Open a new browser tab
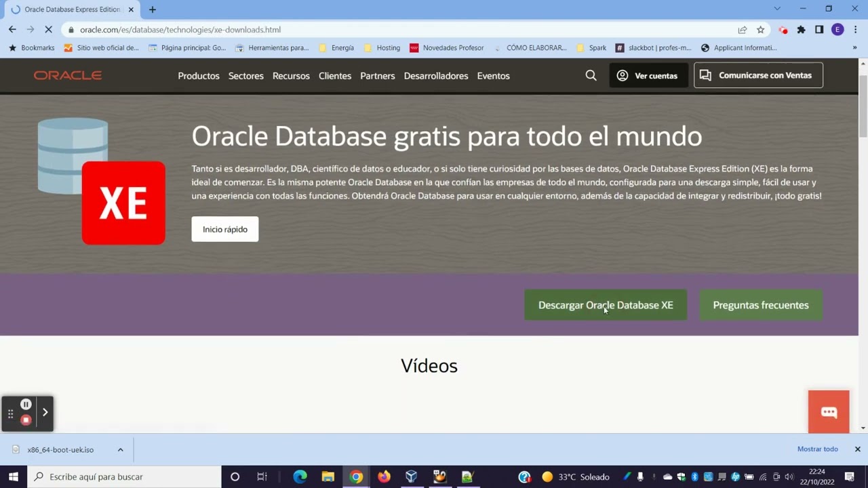This screenshot has width=868, height=488. pyautogui.click(x=153, y=9)
